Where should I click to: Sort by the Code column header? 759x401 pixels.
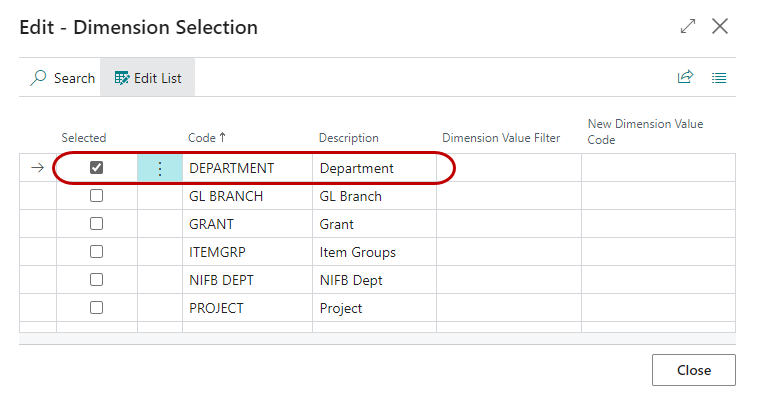207,138
